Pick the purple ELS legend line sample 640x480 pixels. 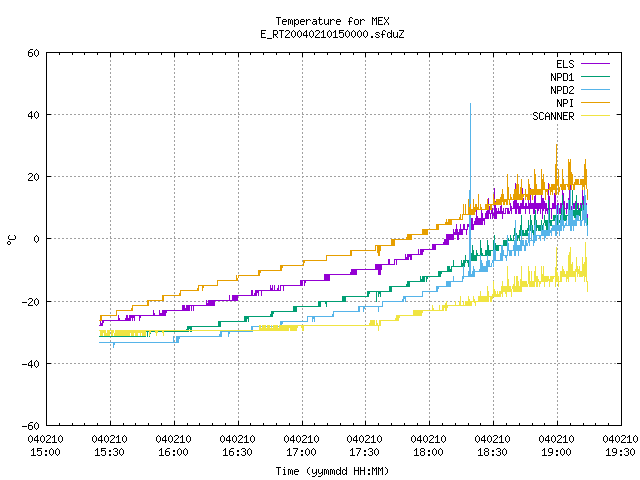tap(595, 64)
